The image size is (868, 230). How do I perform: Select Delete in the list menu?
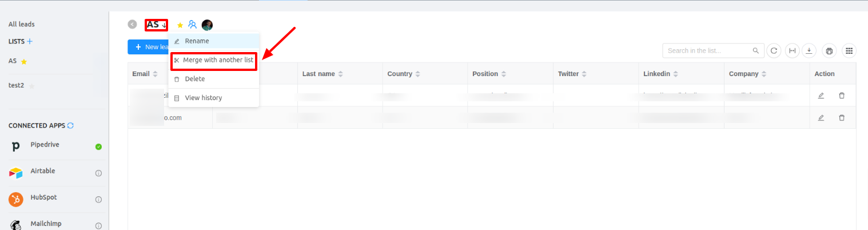tap(214, 79)
